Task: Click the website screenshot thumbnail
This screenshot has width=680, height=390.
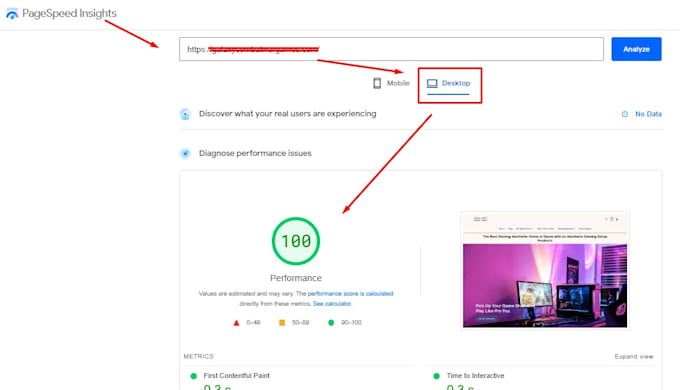Action: point(545,271)
